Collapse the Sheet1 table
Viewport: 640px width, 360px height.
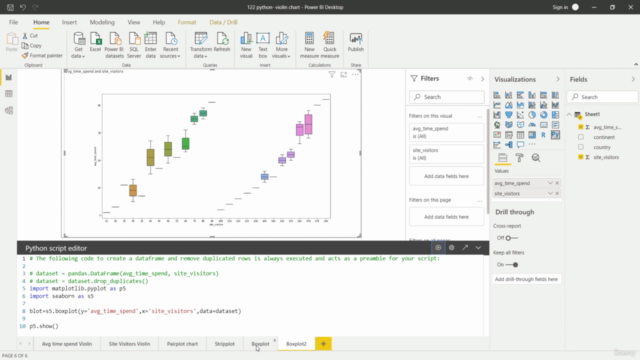tap(569, 114)
